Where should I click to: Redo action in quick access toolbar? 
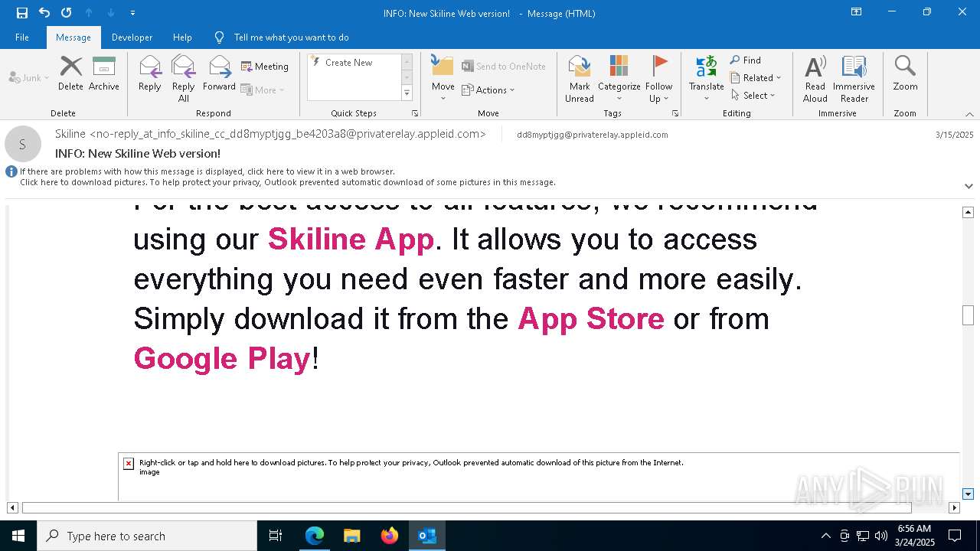click(x=67, y=12)
